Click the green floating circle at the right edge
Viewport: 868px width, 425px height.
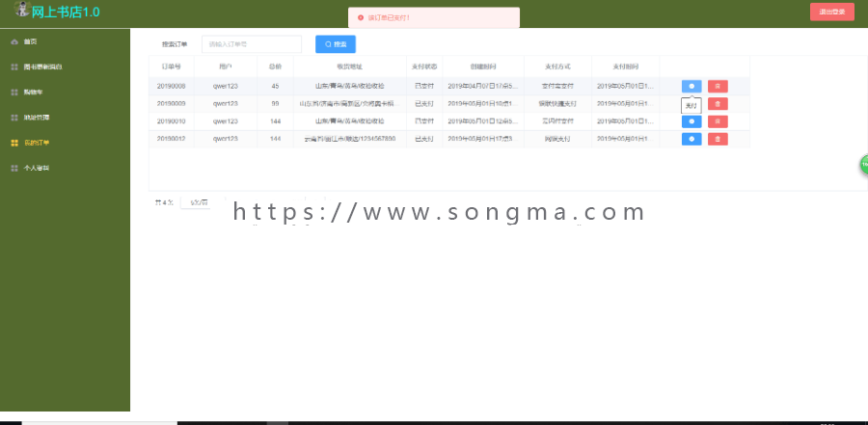pos(864,165)
